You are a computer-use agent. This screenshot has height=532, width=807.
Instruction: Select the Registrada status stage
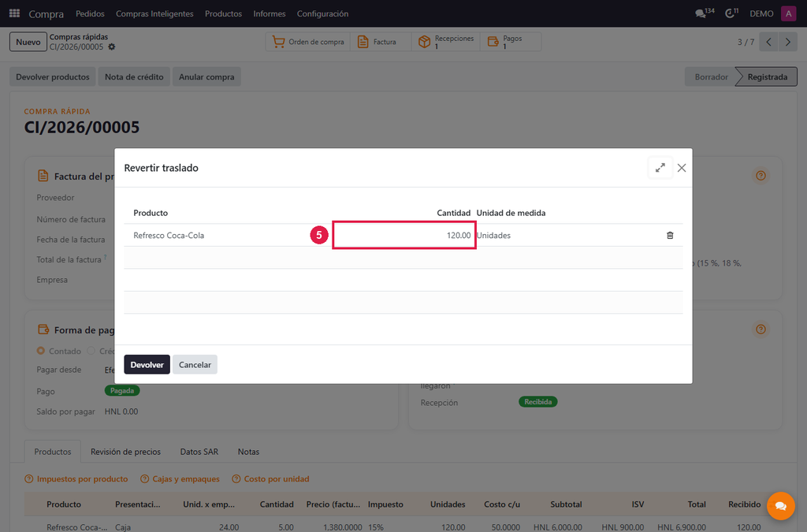pos(767,77)
